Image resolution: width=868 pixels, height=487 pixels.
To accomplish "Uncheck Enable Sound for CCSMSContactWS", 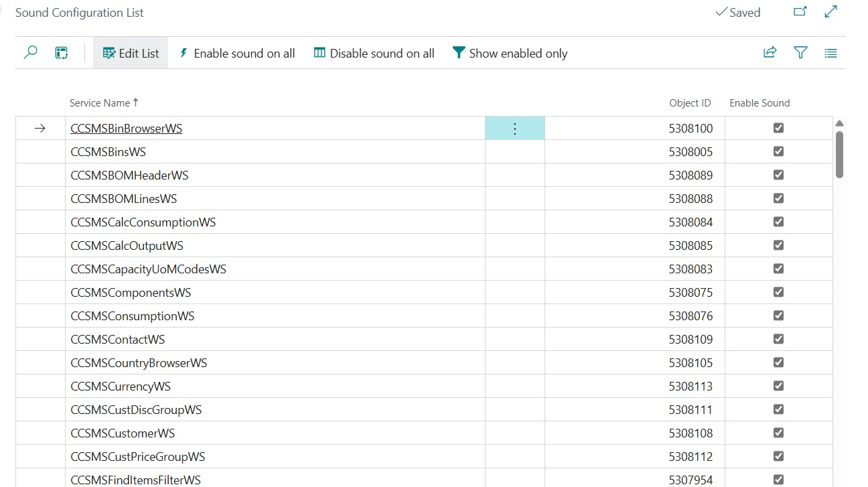I will coord(778,339).
